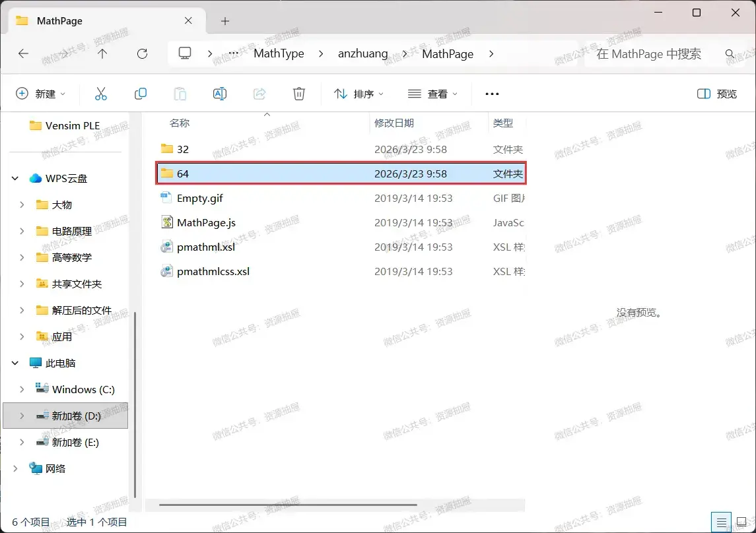The image size is (756, 533).
Task: Expand the Windows (C:) drive node
Action: pos(22,389)
